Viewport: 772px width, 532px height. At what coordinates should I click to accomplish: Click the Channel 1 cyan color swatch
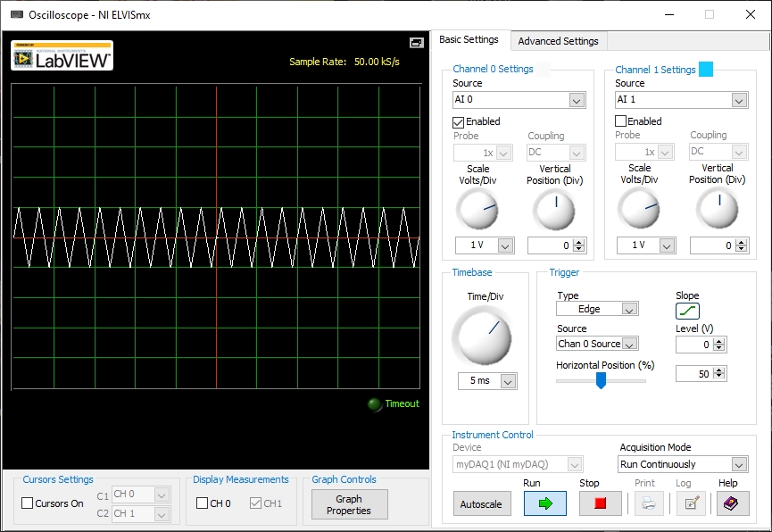coord(705,70)
